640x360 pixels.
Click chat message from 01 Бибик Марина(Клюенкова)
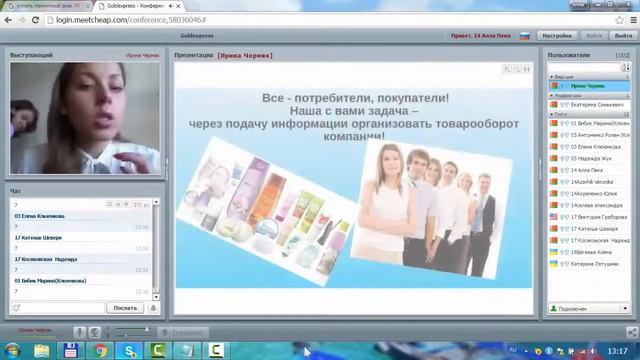pyautogui.click(x=81, y=286)
